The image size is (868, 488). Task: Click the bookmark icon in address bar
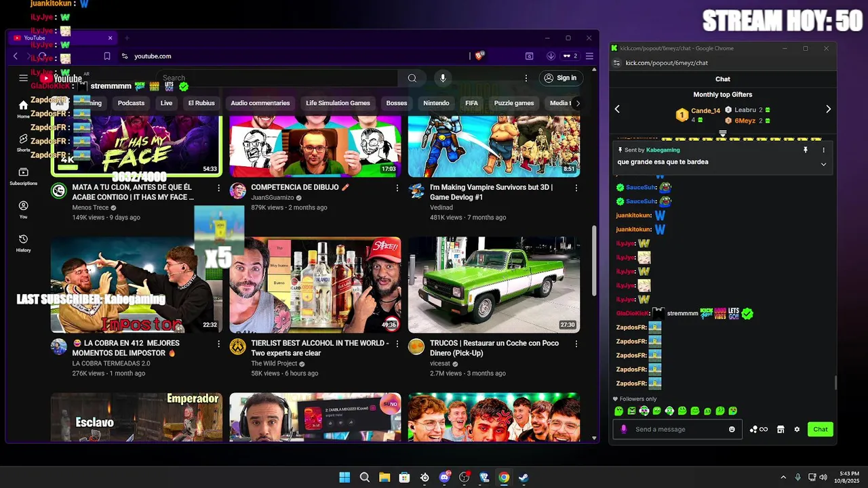[106, 56]
